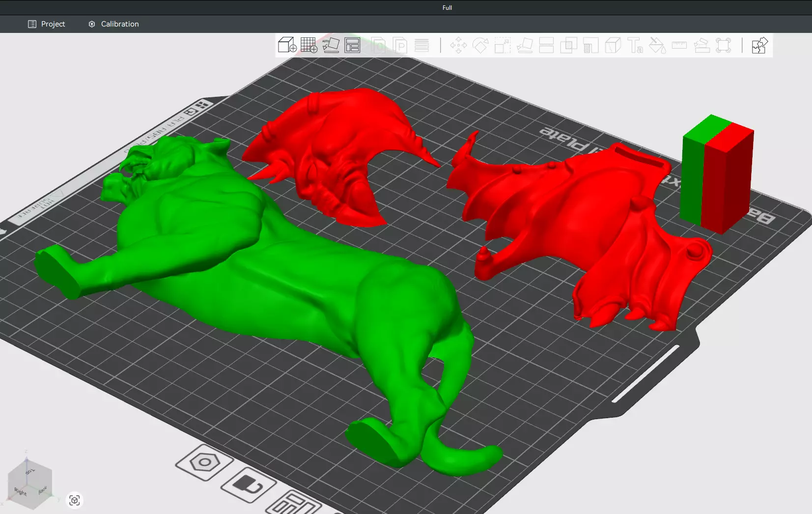Click the plate icon next to the hexagon icon

click(x=249, y=485)
